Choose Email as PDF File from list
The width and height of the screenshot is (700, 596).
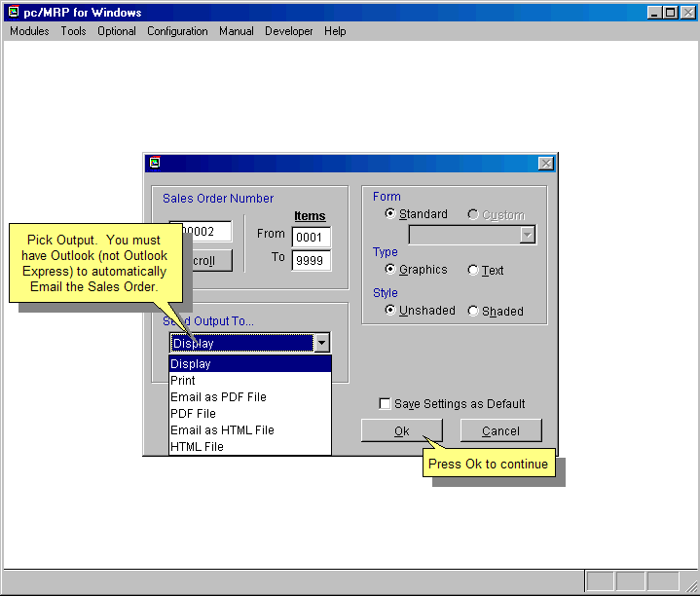click(x=218, y=397)
